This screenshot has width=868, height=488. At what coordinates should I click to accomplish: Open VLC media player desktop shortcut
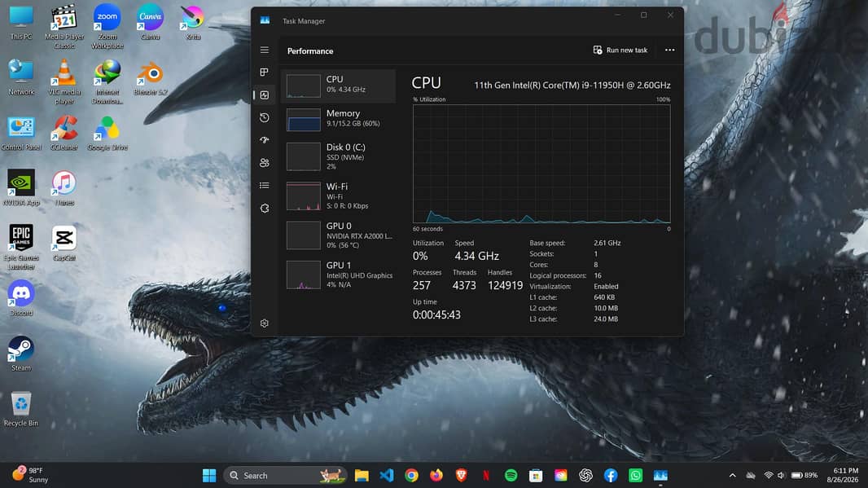pyautogui.click(x=64, y=82)
